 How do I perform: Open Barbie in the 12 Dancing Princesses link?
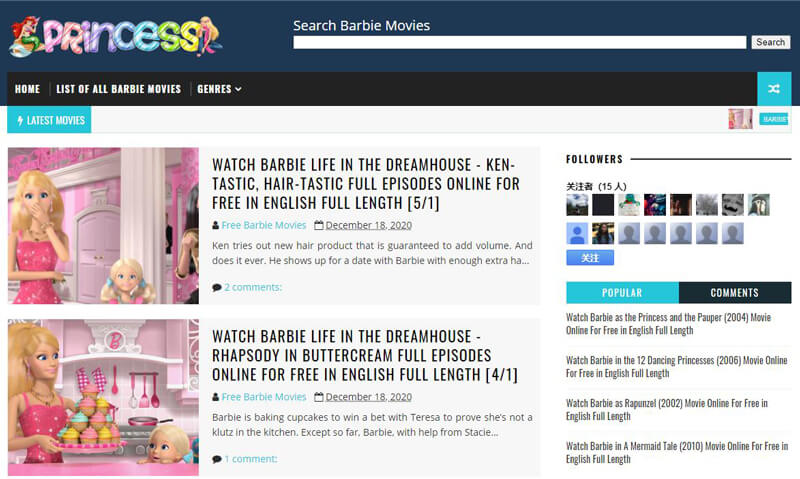tap(677, 367)
